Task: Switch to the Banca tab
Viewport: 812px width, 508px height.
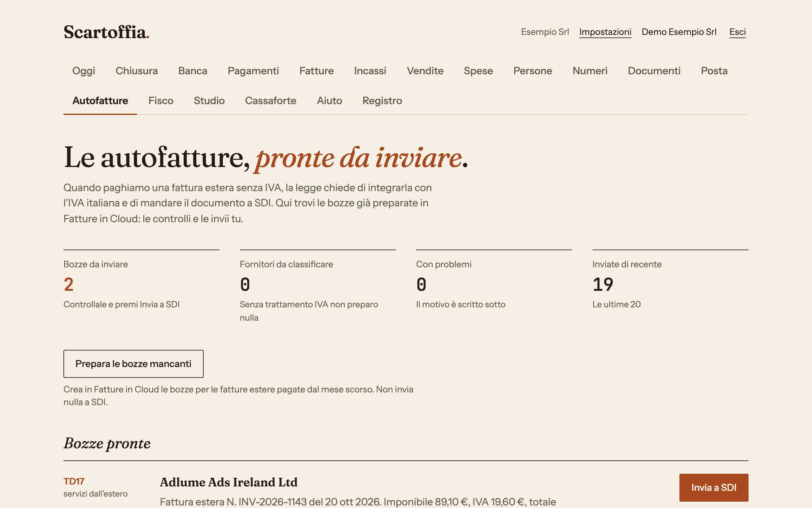Action: tap(193, 71)
